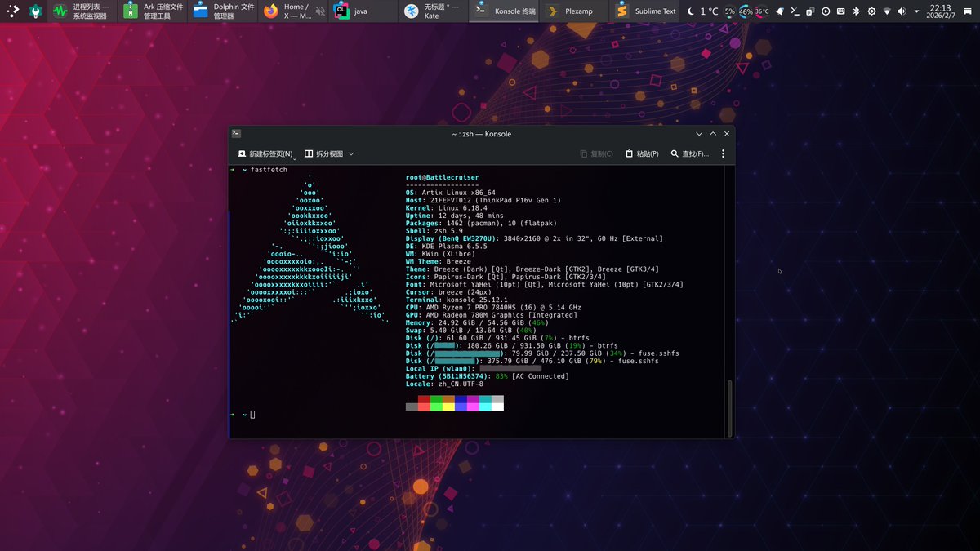The height and width of the screenshot is (551, 980).
Task: Open the Kate 无标题 taskbar entry
Action: (x=434, y=11)
